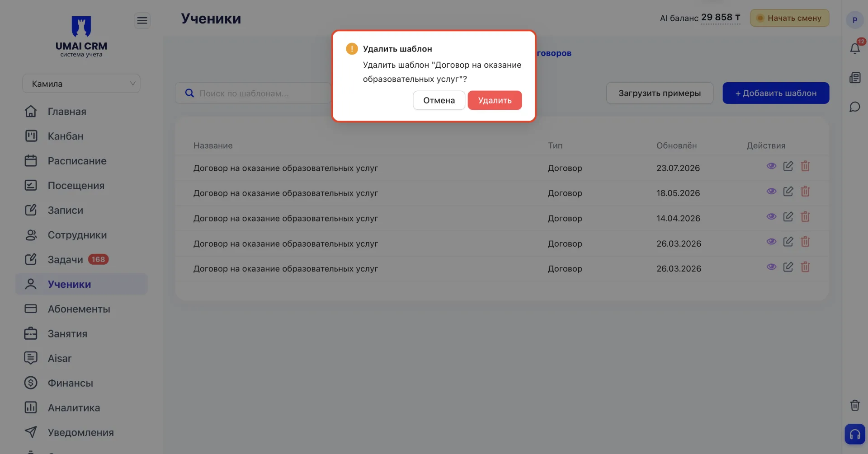Screen dimensions: 868x454
Task: Delete the template updated 23.07.2026
Action: pos(806,166)
